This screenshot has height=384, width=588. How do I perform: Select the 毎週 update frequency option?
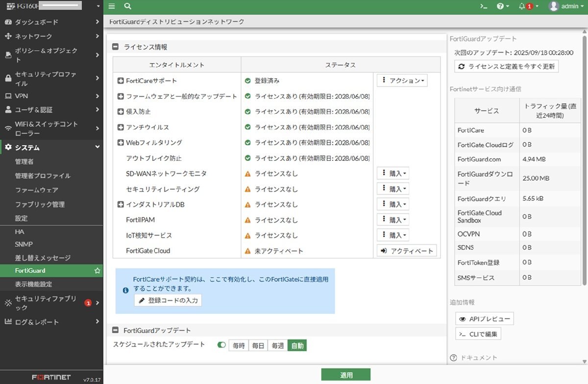[278, 346]
